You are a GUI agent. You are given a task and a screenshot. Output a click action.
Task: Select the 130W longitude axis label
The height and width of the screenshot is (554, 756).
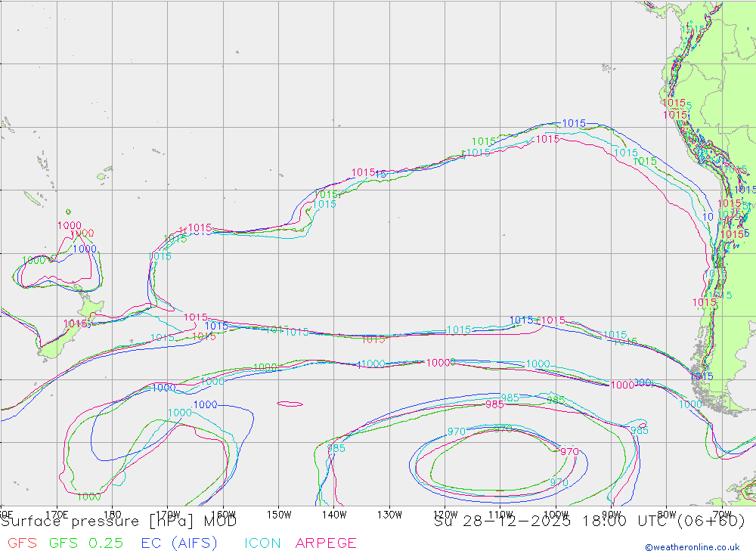pos(389,514)
